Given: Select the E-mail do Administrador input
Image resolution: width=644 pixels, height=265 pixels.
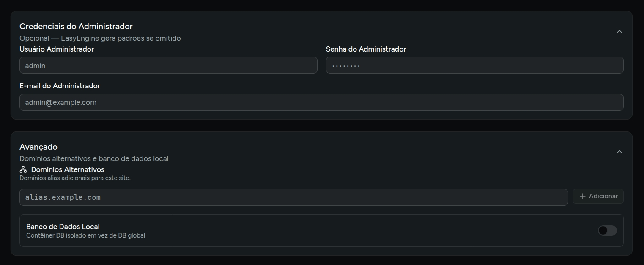Looking at the screenshot, I should (321, 102).
